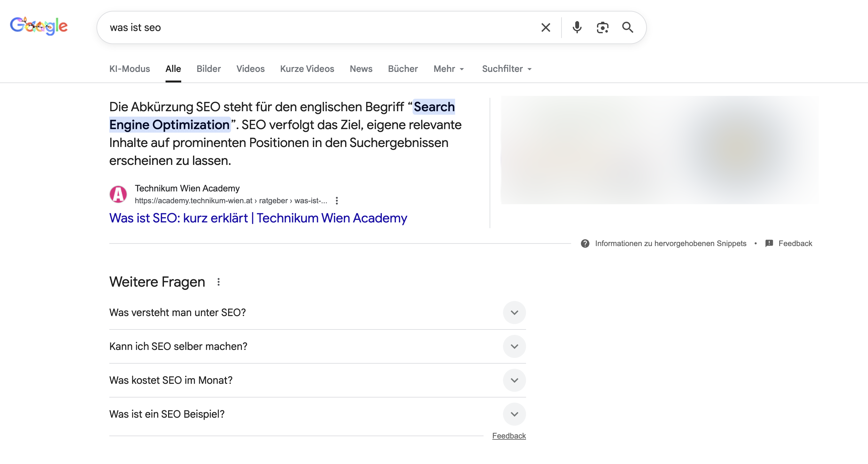Select the KI-Modus tab
Image resolution: width=868 pixels, height=464 pixels.
coord(129,69)
